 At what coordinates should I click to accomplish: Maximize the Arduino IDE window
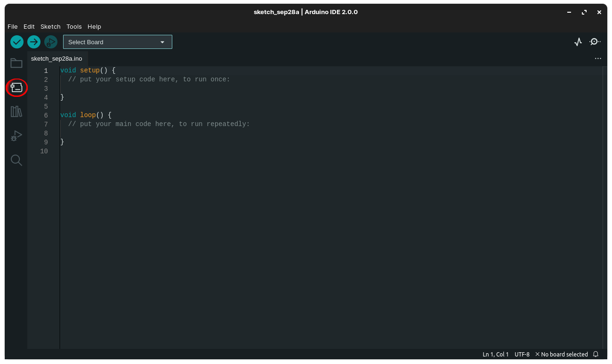(584, 12)
